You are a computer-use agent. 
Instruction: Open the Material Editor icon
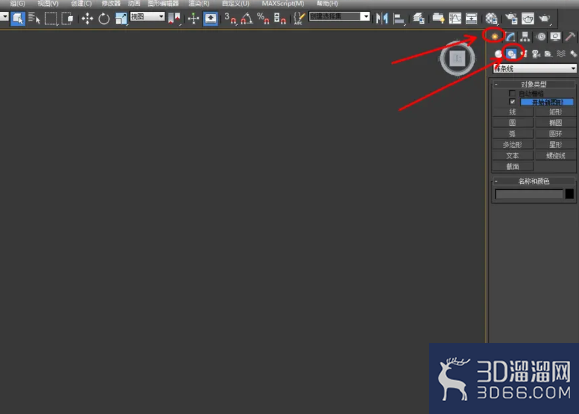tap(491, 18)
